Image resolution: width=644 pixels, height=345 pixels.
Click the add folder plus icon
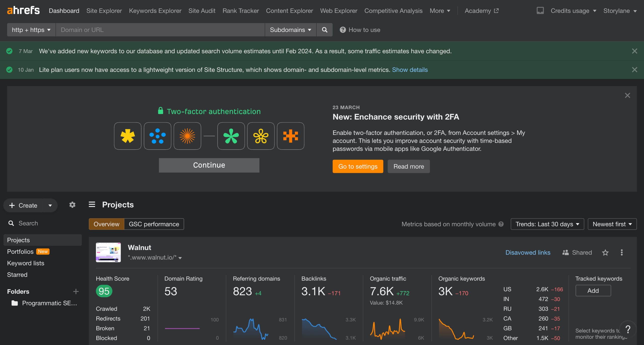click(76, 291)
